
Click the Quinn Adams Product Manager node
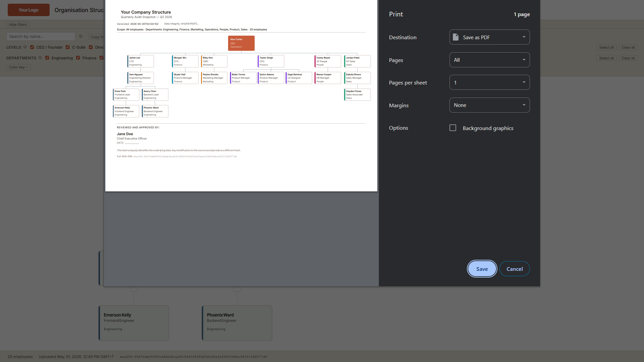tap(271, 78)
